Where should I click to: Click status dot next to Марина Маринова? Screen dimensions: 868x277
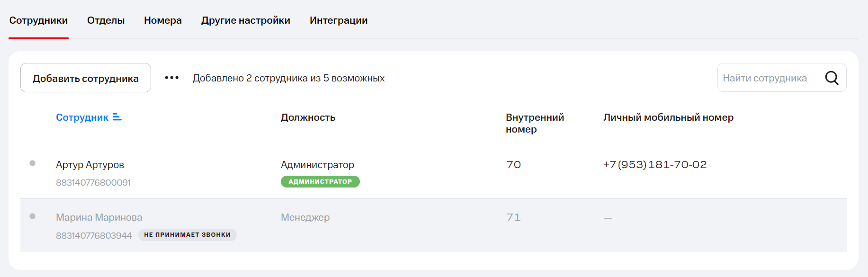[x=33, y=216]
